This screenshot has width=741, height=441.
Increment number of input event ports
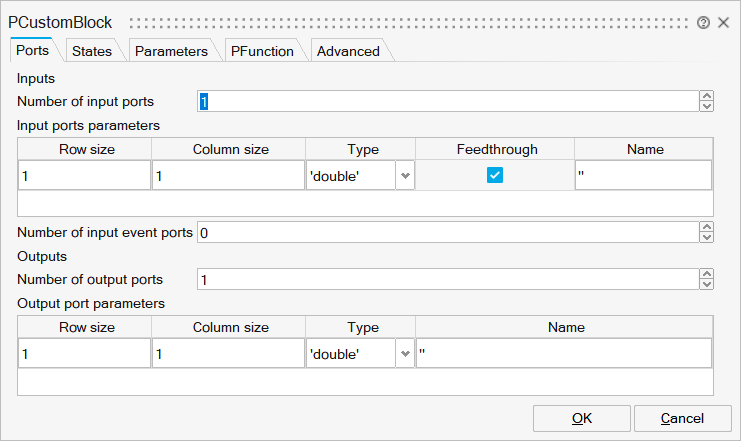[x=707, y=228]
